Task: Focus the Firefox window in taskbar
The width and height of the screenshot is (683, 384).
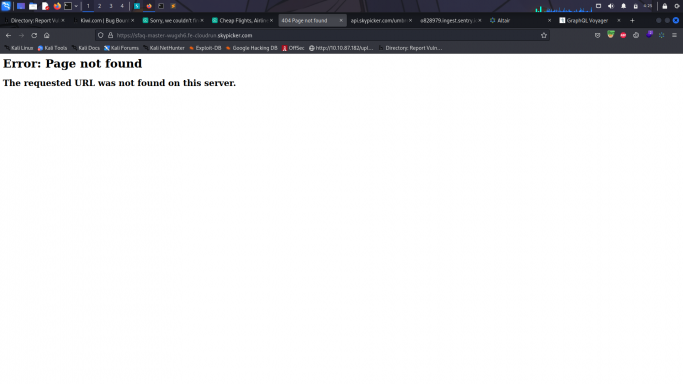Action: tap(149, 6)
